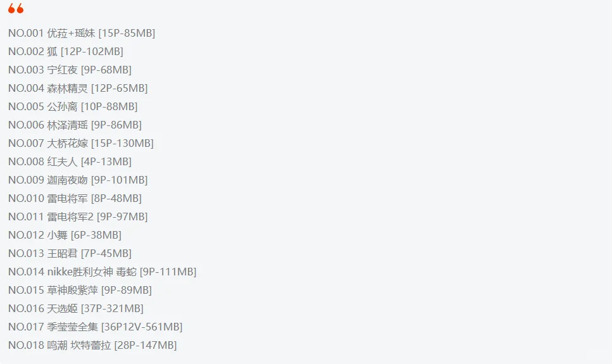
Task: Click the NO.004 森林精灵 line
Action: [x=78, y=88]
